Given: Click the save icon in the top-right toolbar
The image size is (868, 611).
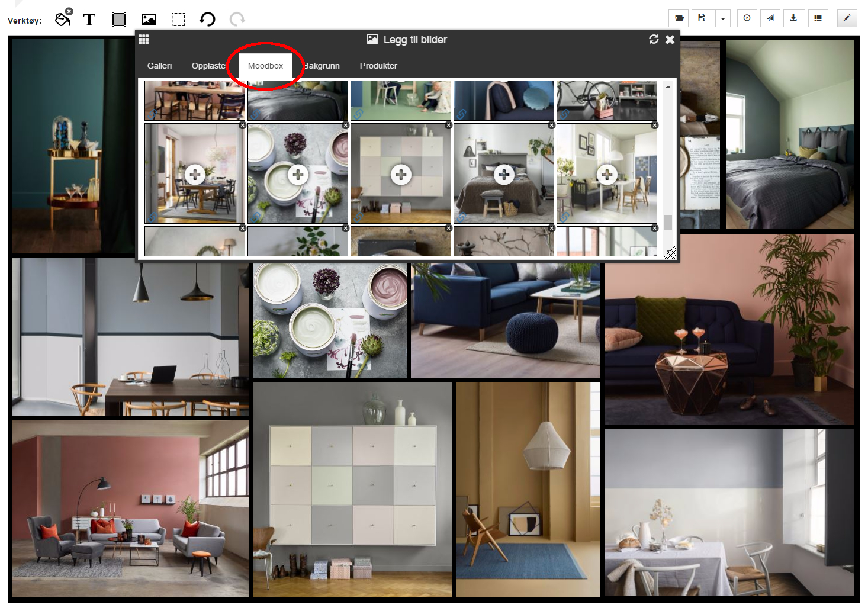Looking at the screenshot, I should coord(702,18).
